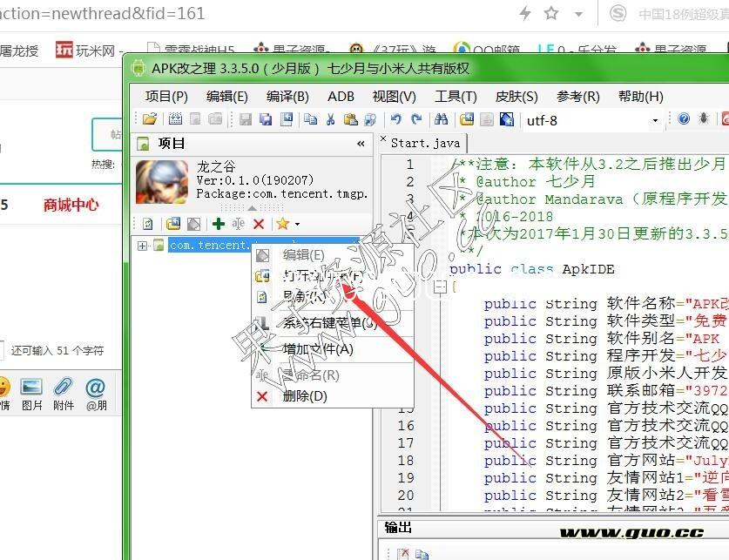
Task: Open the 项目(P) menu
Action: 166,96
